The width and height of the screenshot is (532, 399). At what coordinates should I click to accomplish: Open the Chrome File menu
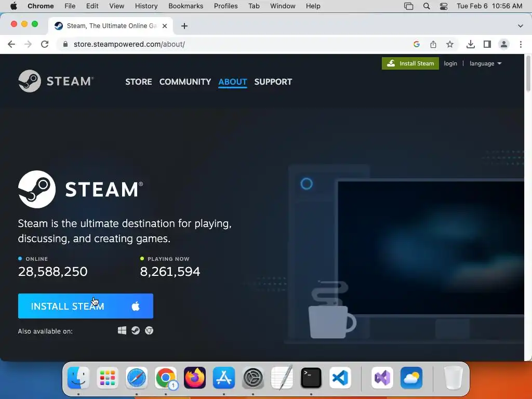(70, 6)
